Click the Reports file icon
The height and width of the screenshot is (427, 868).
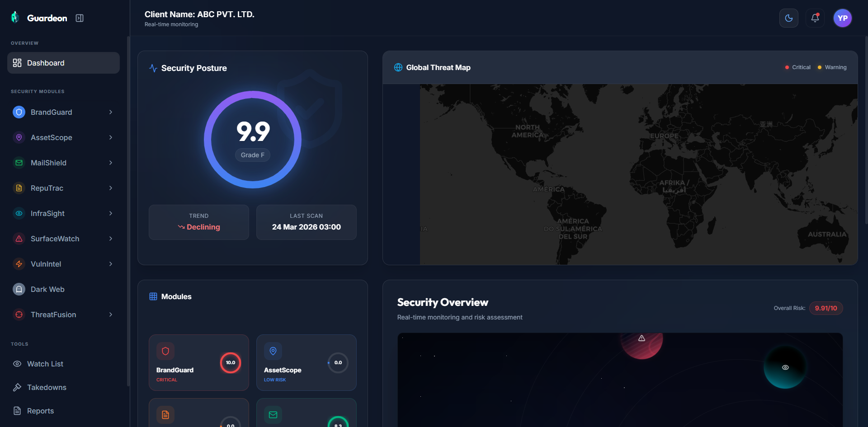tap(17, 411)
